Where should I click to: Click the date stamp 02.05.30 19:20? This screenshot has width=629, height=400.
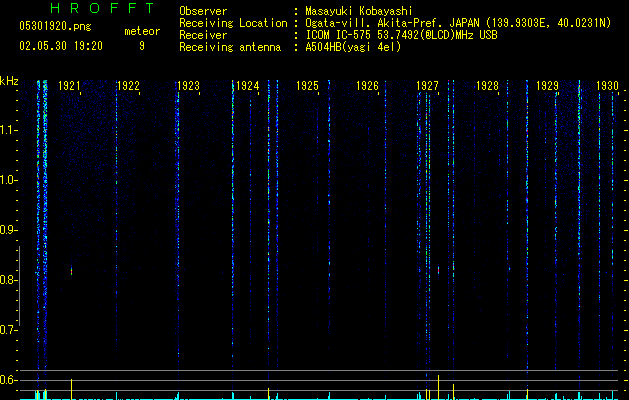tap(61, 46)
